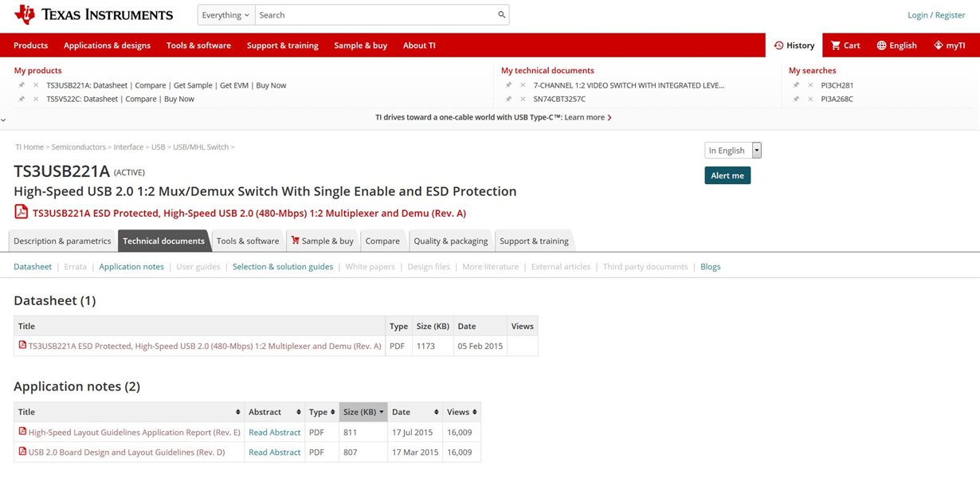Viewport: 980px width, 478px height.
Task: Pin the PI3A268C search
Action: [x=796, y=99]
